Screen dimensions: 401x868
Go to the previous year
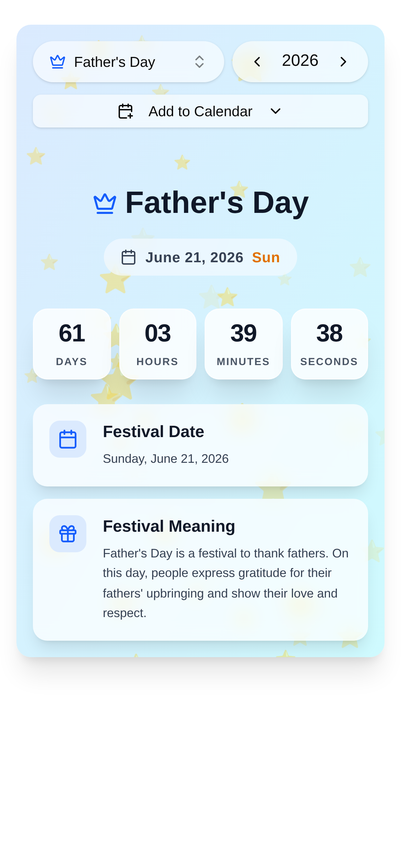257,62
